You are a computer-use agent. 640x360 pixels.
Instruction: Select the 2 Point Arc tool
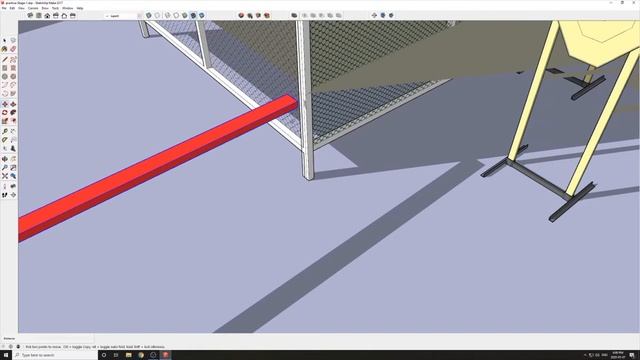click(x=13, y=85)
